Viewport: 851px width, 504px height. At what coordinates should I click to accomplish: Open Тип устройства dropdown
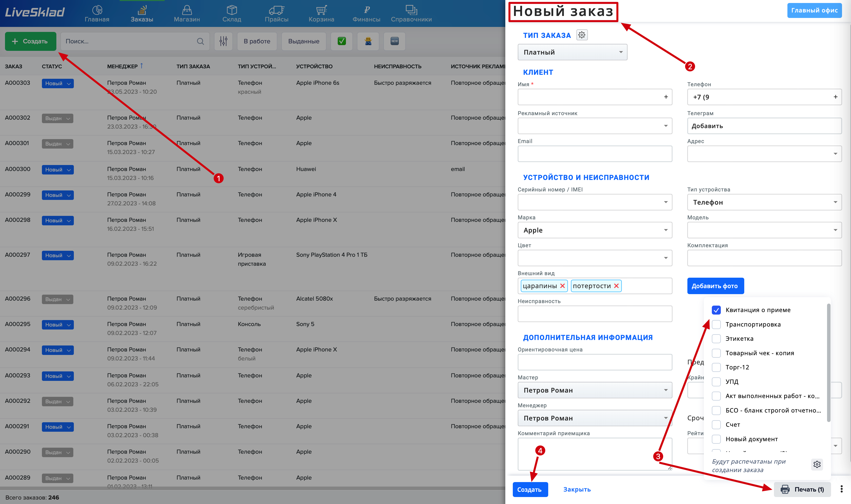pos(764,202)
